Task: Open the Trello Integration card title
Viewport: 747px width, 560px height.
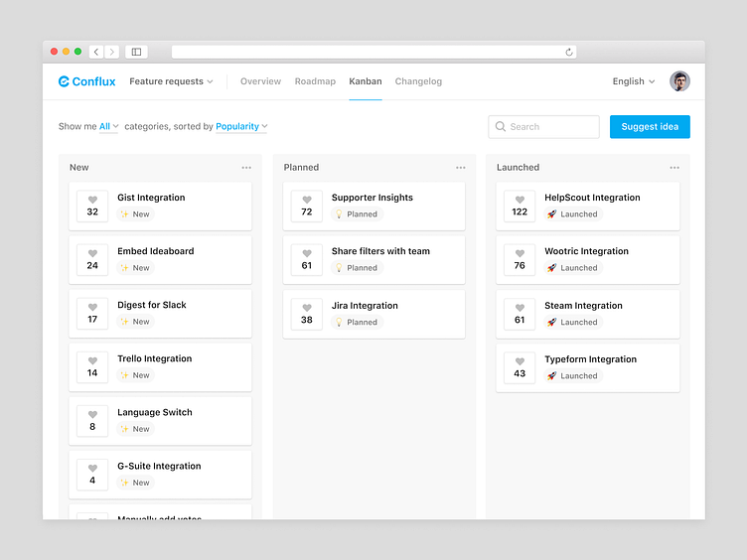Action: [x=154, y=358]
